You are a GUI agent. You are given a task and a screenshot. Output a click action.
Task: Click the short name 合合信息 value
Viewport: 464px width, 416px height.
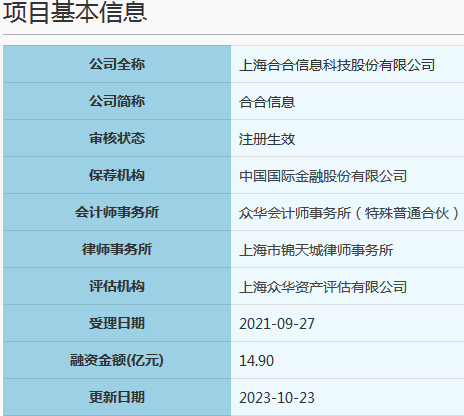coord(267,102)
